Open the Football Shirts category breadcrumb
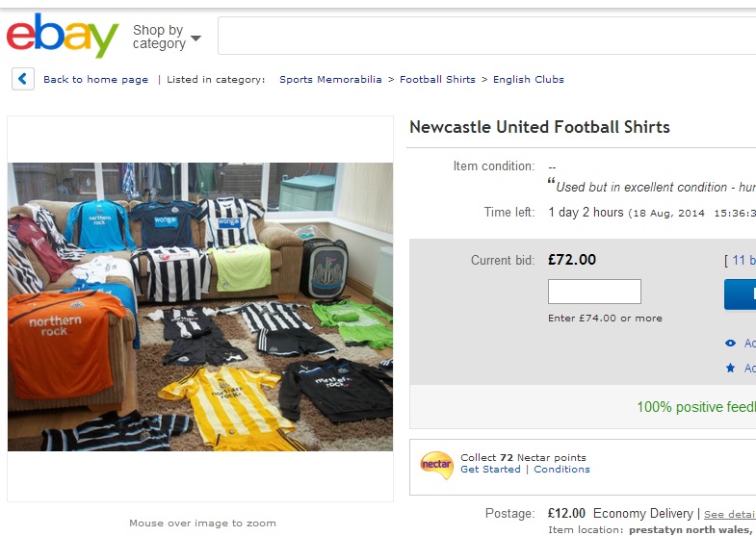Image resolution: width=756 pixels, height=536 pixels. 437,80
